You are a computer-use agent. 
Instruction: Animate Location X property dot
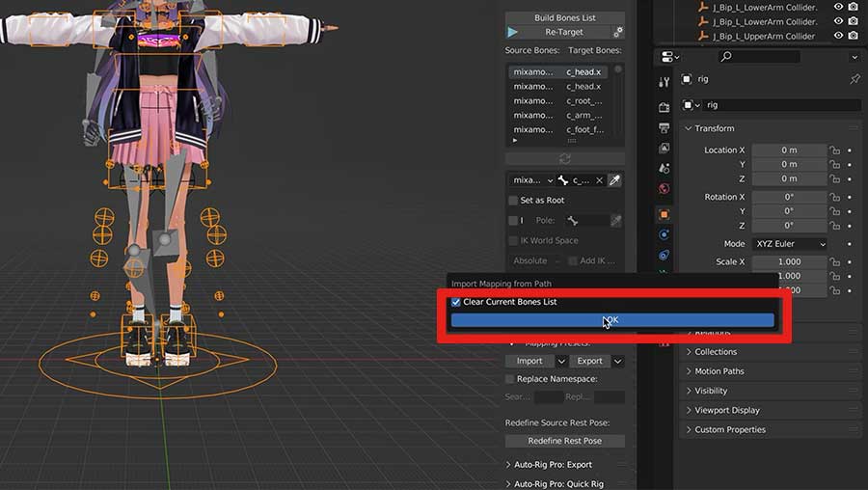tap(850, 150)
